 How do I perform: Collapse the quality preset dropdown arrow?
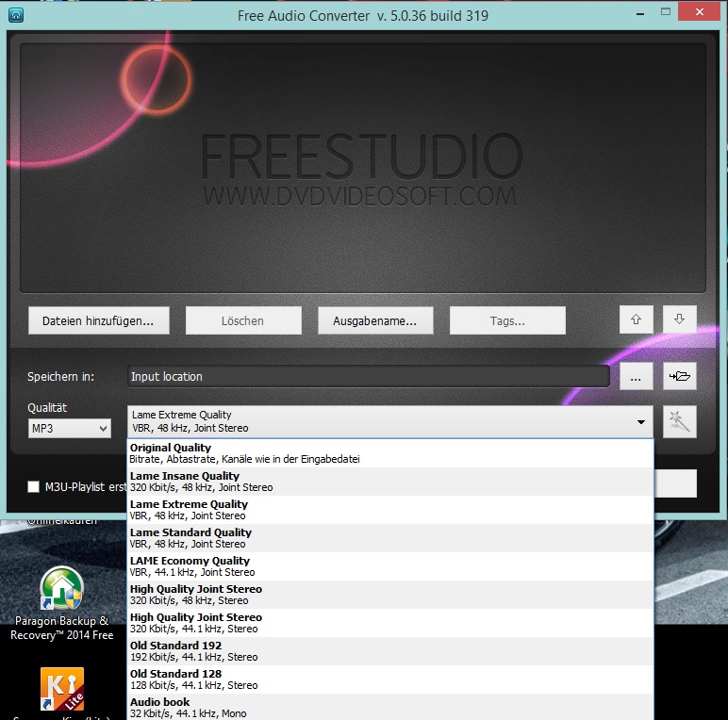(x=640, y=421)
